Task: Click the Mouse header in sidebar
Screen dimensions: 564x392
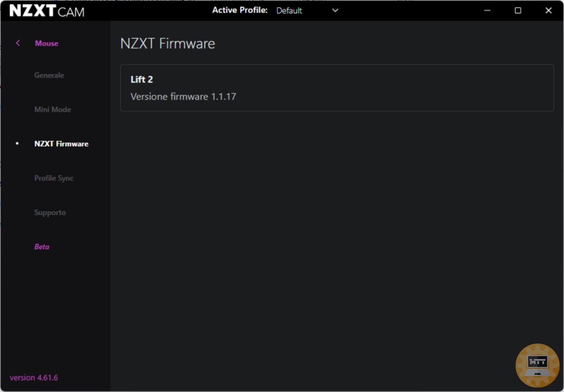Action: [47, 43]
